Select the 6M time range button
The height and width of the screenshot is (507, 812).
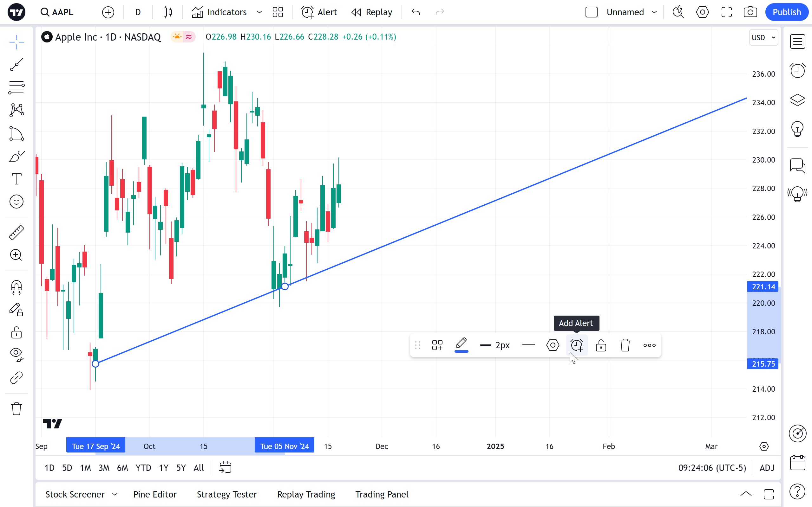122,468
